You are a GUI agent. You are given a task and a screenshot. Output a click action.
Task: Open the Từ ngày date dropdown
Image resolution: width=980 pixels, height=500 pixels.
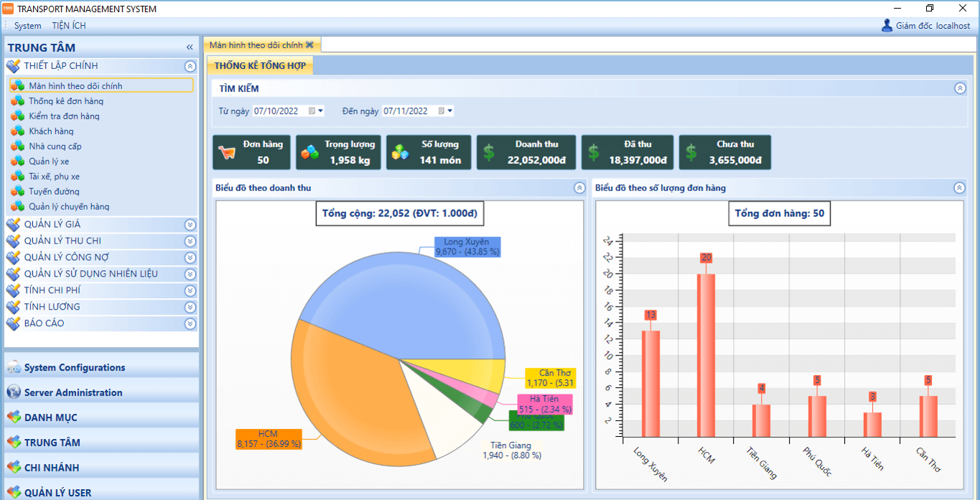click(320, 111)
